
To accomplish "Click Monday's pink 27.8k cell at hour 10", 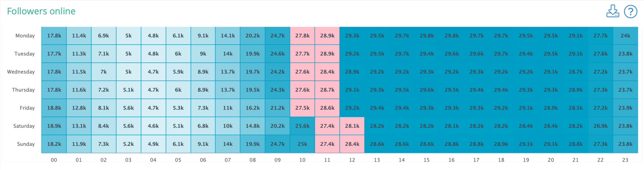I will (302, 36).
